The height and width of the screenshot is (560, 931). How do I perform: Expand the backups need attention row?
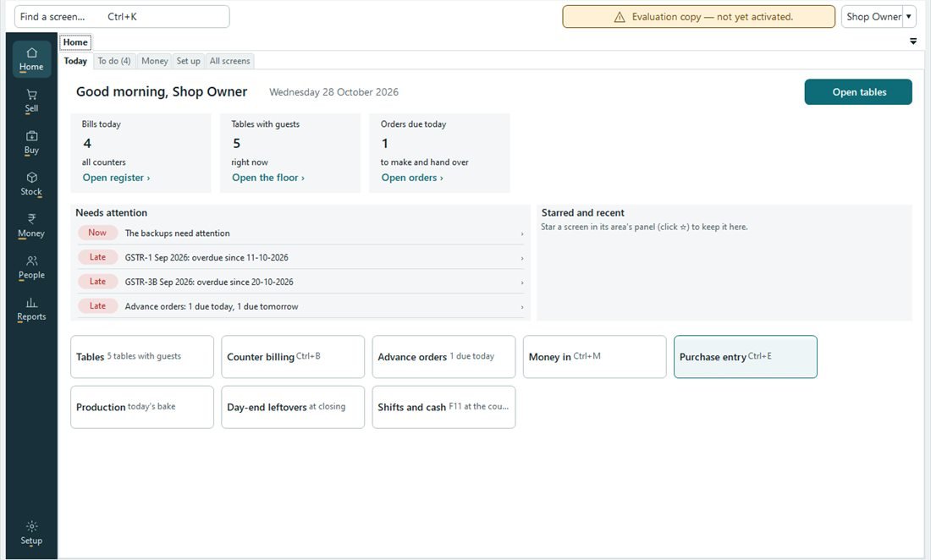click(301, 233)
